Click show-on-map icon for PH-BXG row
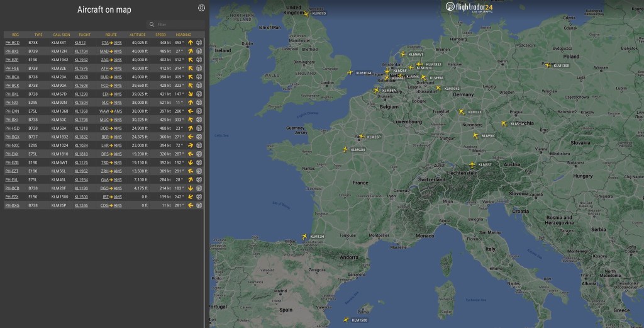The image size is (644, 328). coord(199,205)
